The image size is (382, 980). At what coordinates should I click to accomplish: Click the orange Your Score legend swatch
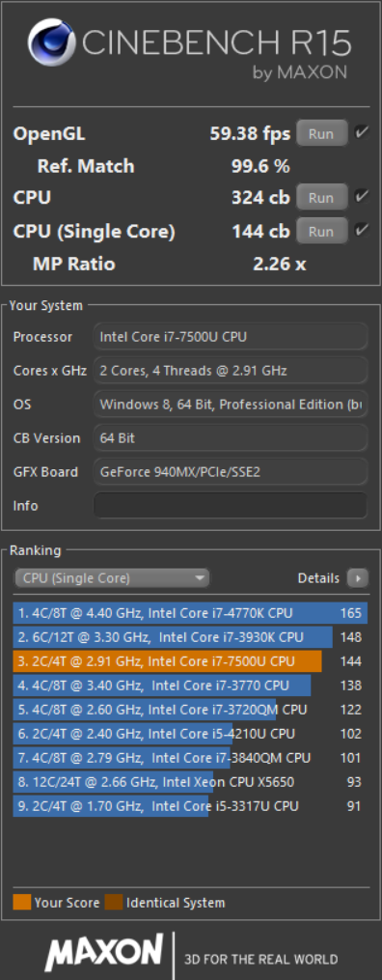coord(22,902)
